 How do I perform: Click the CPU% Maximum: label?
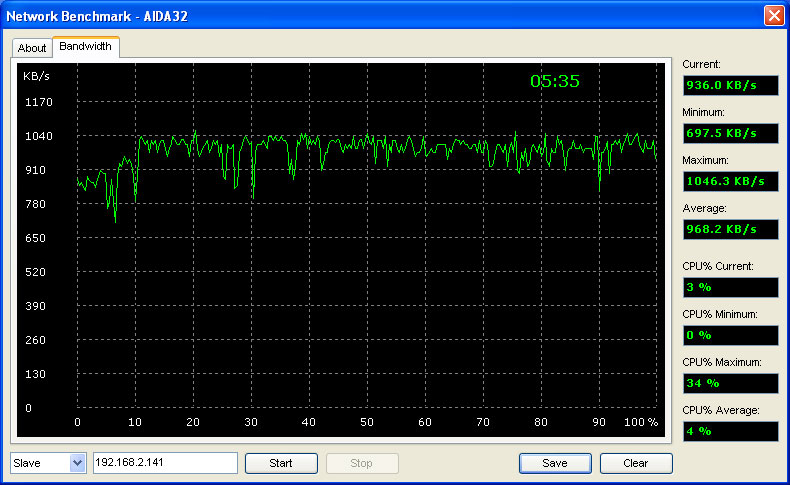point(722,363)
